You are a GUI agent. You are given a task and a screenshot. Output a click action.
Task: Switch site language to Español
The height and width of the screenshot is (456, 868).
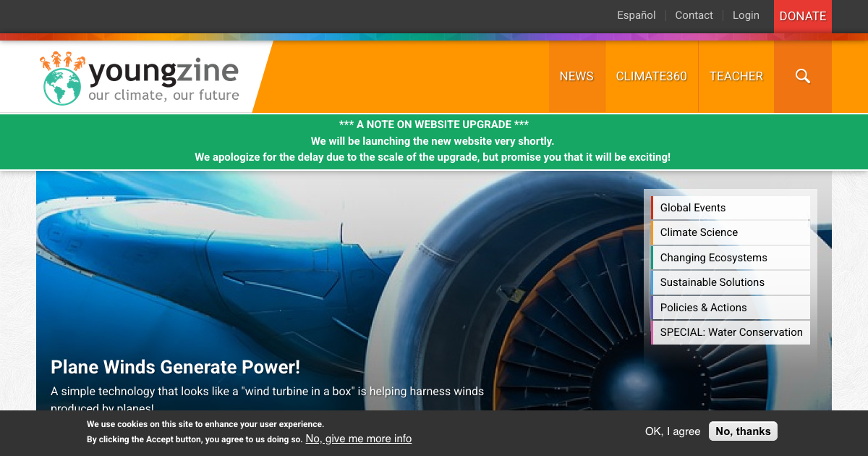point(636,15)
